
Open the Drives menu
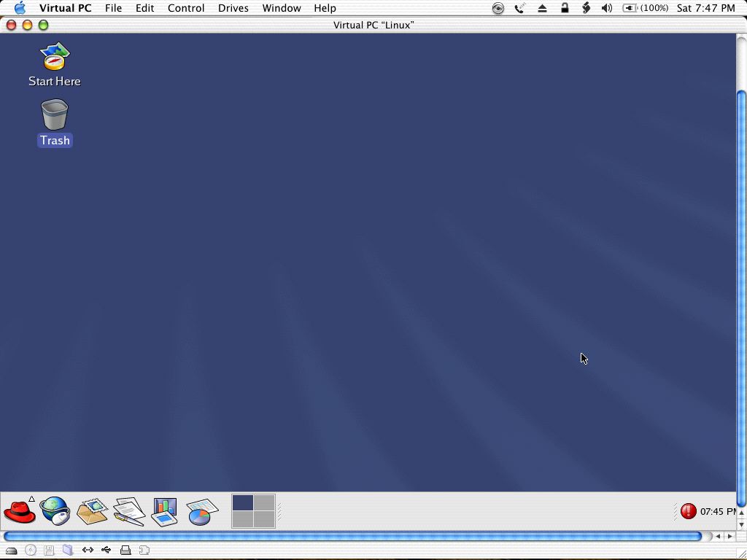tap(233, 8)
